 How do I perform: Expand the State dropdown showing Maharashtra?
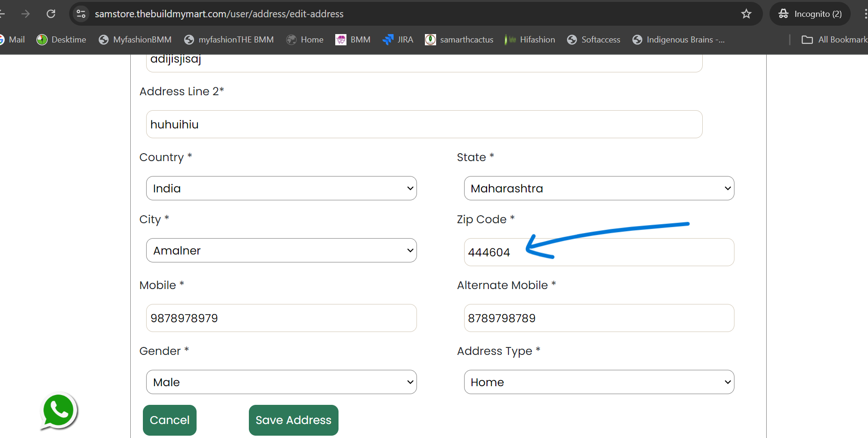coord(599,188)
